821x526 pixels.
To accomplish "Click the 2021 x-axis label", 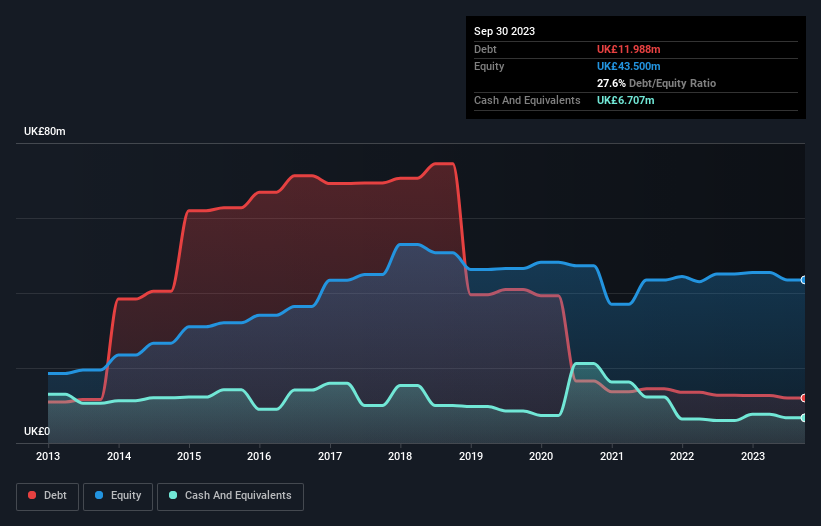I will click(612, 456).
